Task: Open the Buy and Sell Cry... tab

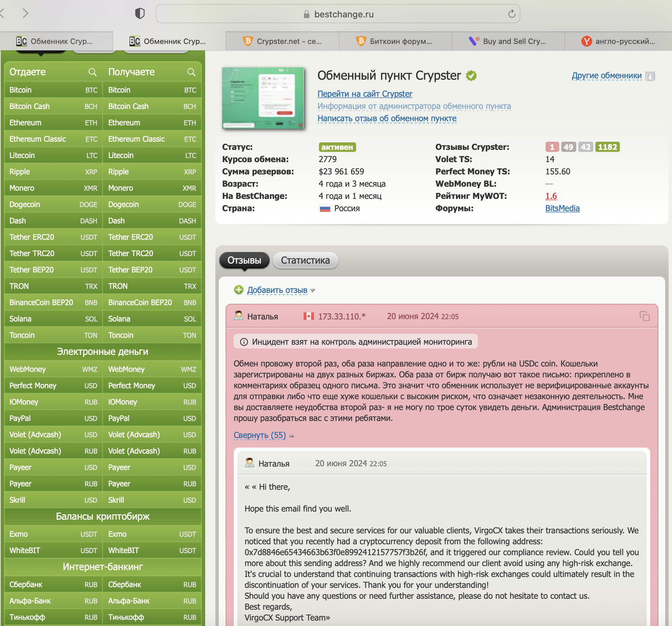Action: [x=508, y=41]
